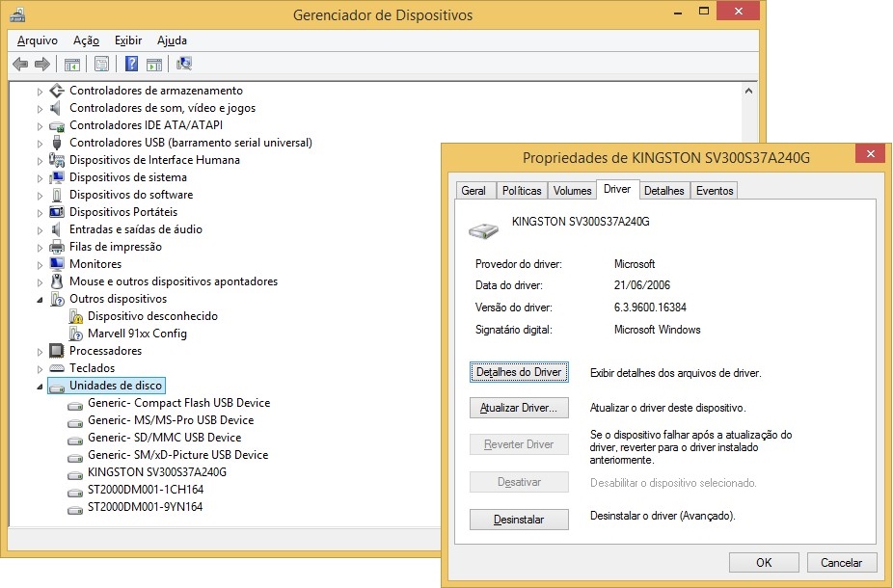Screen dimensions: 893x588
Task: Open the Exibir menu
Action: (128, 40)
